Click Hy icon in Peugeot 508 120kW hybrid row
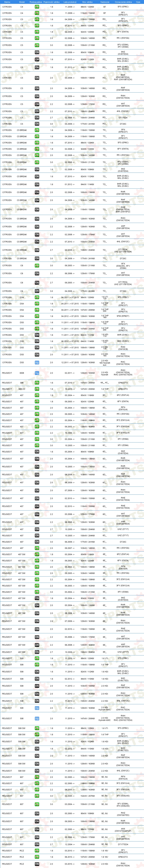144x868 pixels. pos(37,708)
